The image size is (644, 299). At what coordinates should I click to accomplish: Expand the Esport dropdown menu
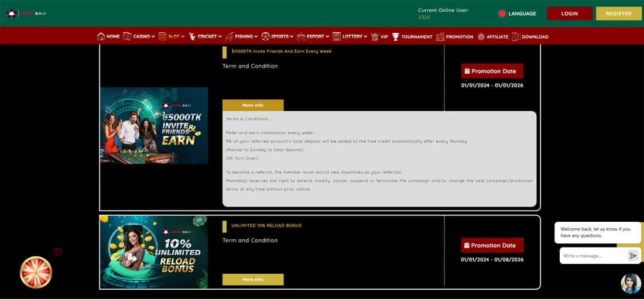327,36
